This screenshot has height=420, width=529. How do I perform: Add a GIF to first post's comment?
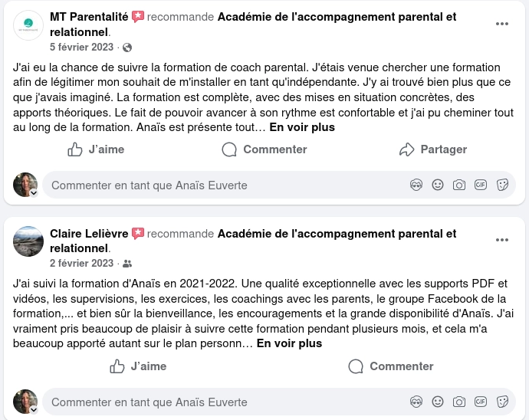click(481, 185)
